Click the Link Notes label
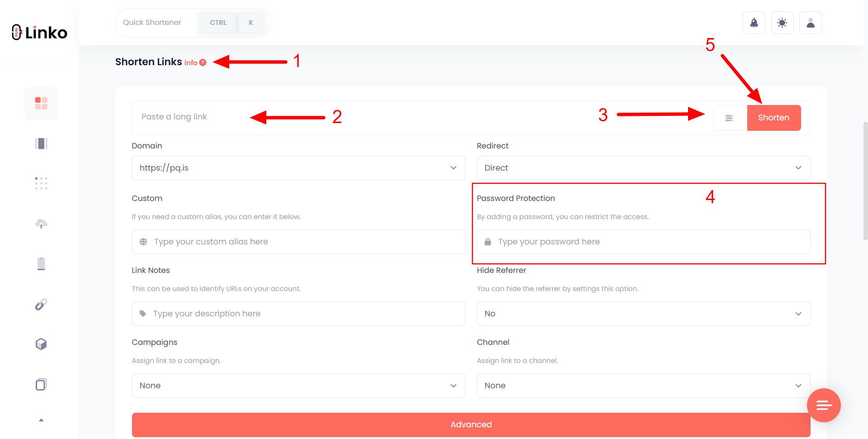Viewport: 868px width, 439px height. [x=151, y=270]
